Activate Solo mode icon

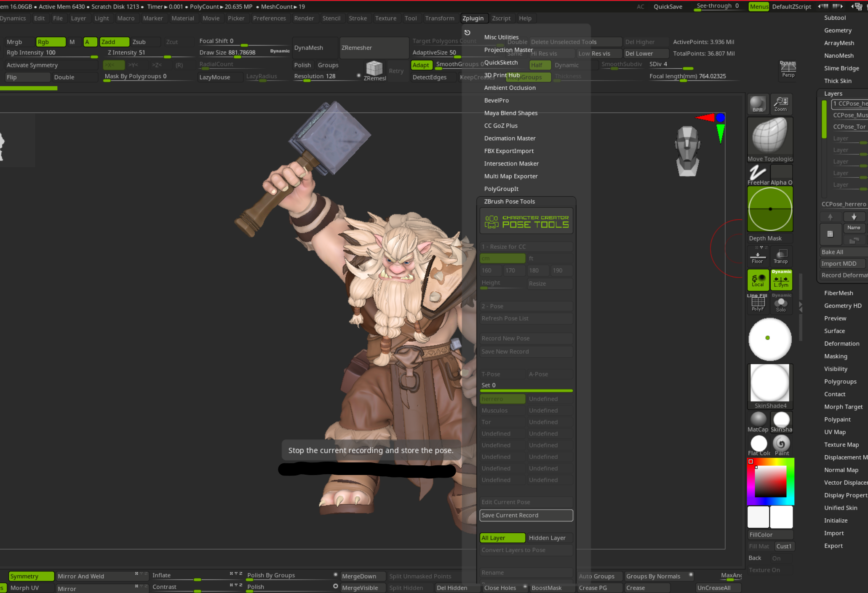click(x=781, y=304)
